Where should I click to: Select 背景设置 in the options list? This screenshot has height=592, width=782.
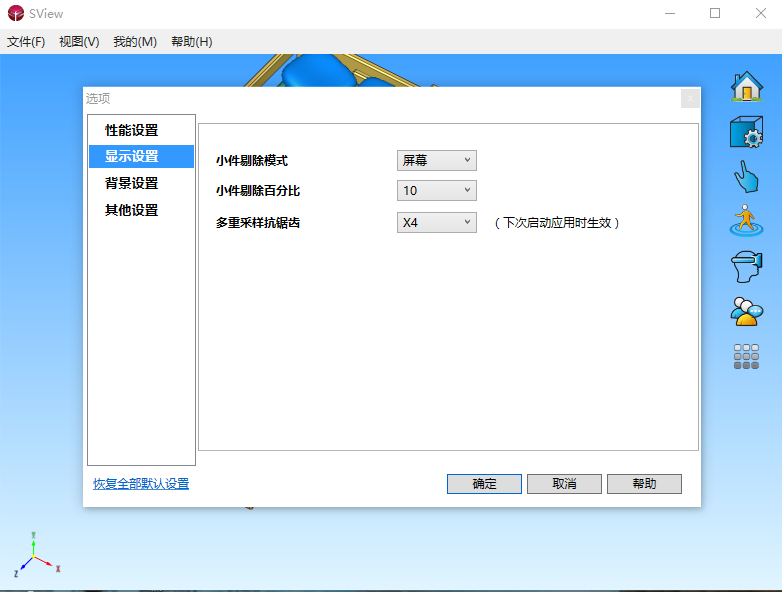[132, 183]
